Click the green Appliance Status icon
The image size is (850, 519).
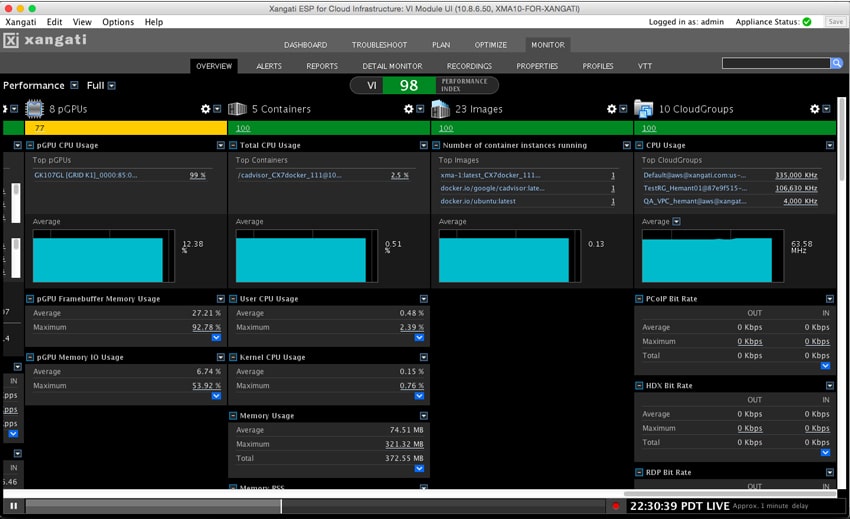[807, 22]
